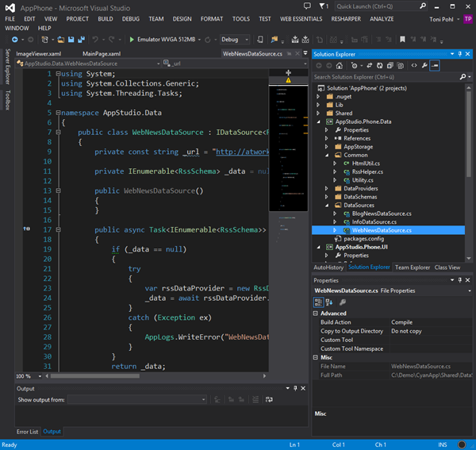Screen dimensions: 476x450
Task: Switch to the MainPage.xaml tab
Action: click(100, 53)
